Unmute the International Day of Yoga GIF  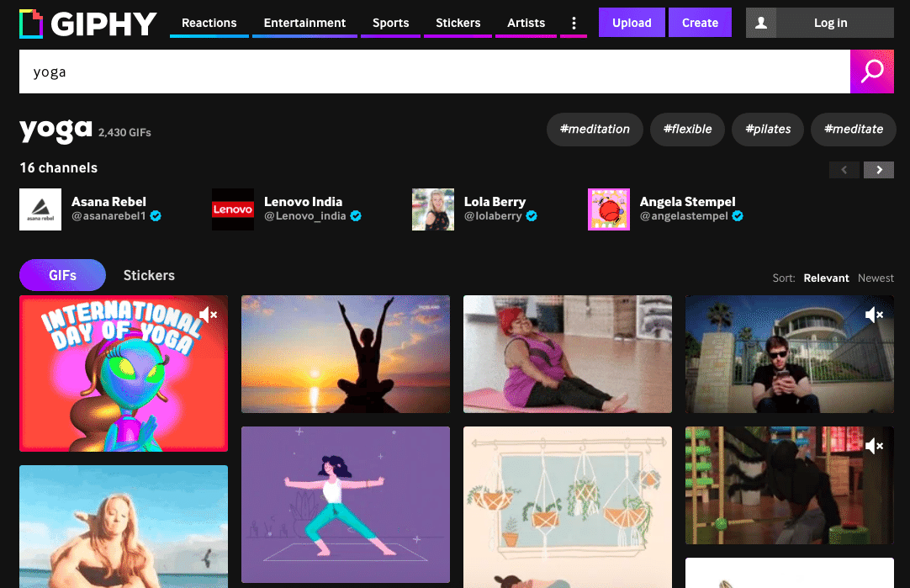tap(208, 315)
